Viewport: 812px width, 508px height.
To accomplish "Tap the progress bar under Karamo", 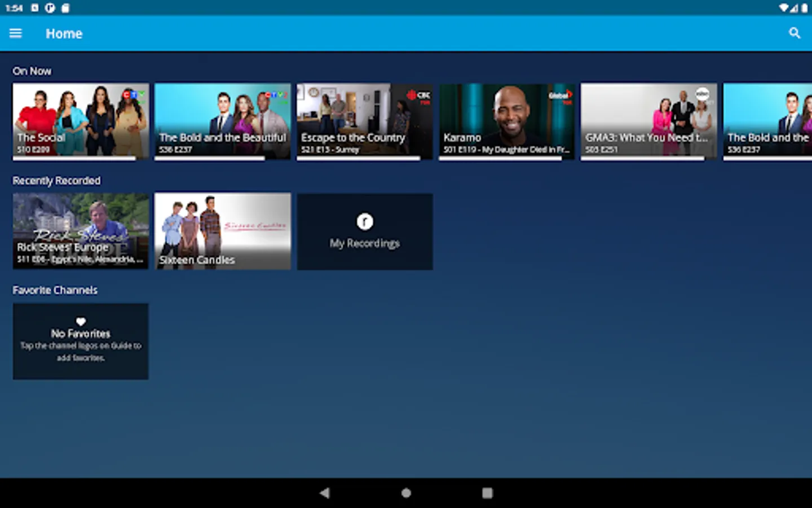I will point(507,158).
